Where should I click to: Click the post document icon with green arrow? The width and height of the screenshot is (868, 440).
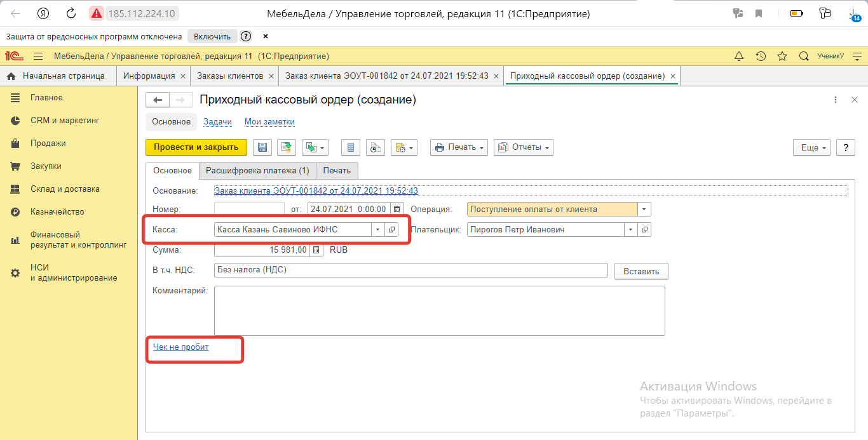(x=286, y=147)
